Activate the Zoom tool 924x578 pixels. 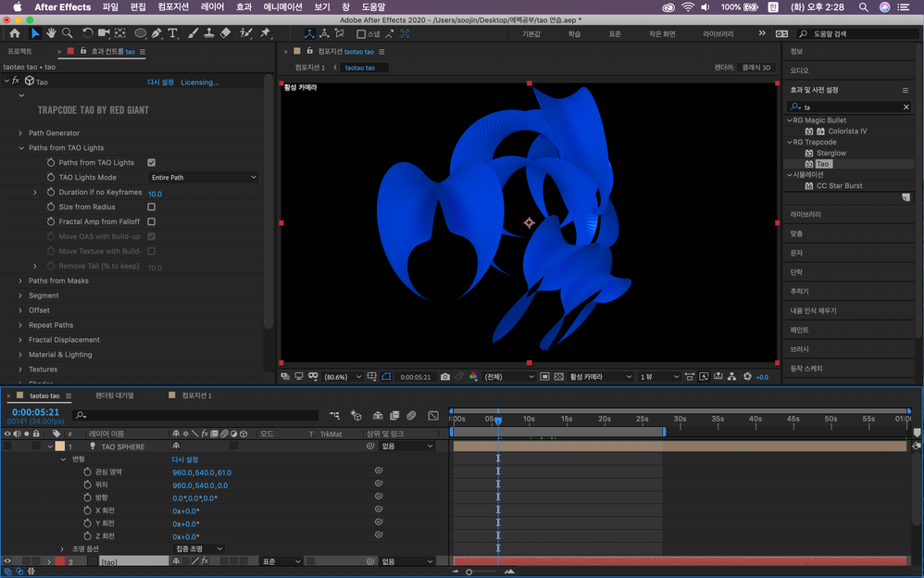[x=68, y=33]
